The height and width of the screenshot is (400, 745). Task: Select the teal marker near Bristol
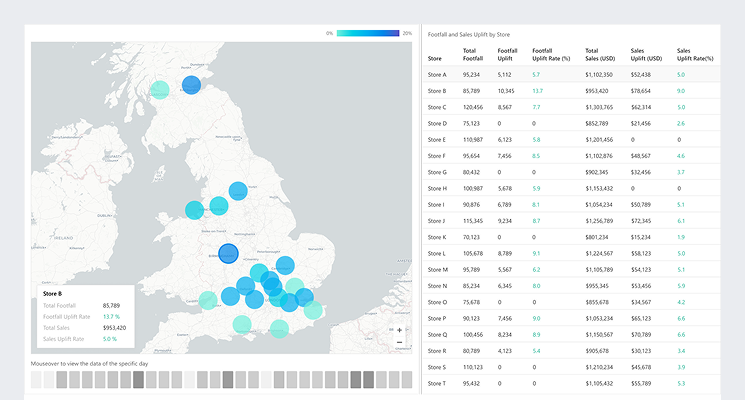[x=207, y=300]
